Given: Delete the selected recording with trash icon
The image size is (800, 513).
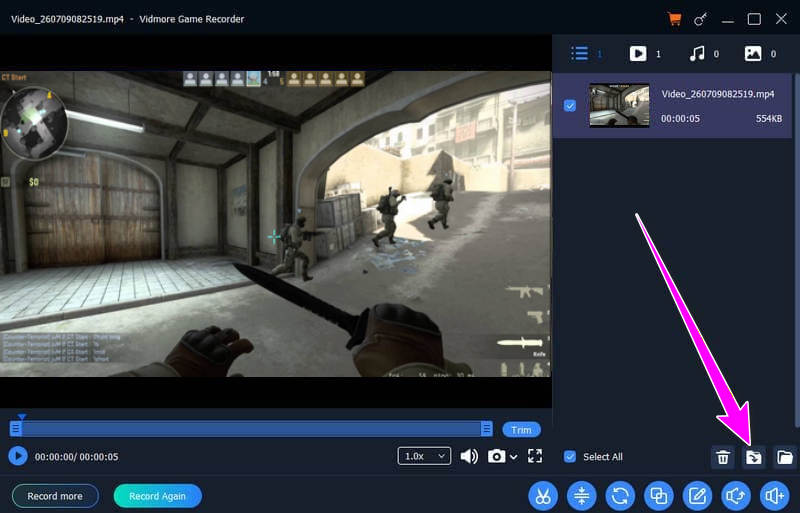Looking at the screenshot, I should click(723, 457).
